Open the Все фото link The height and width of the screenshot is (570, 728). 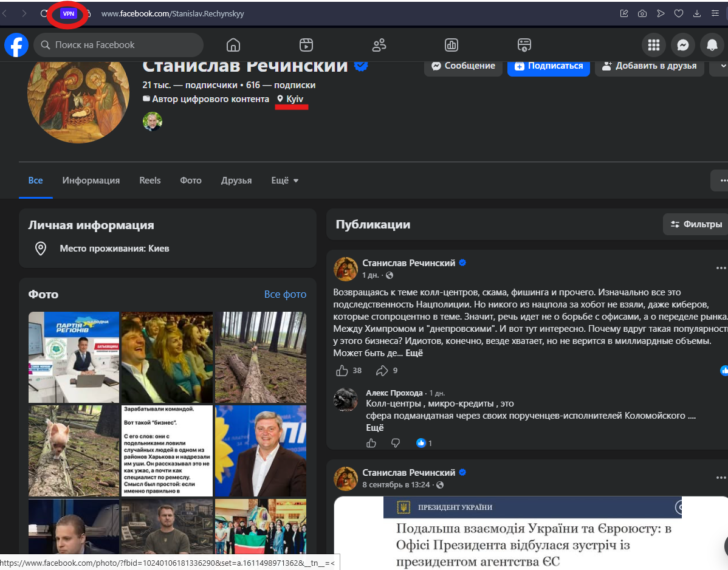click(285, 294)
